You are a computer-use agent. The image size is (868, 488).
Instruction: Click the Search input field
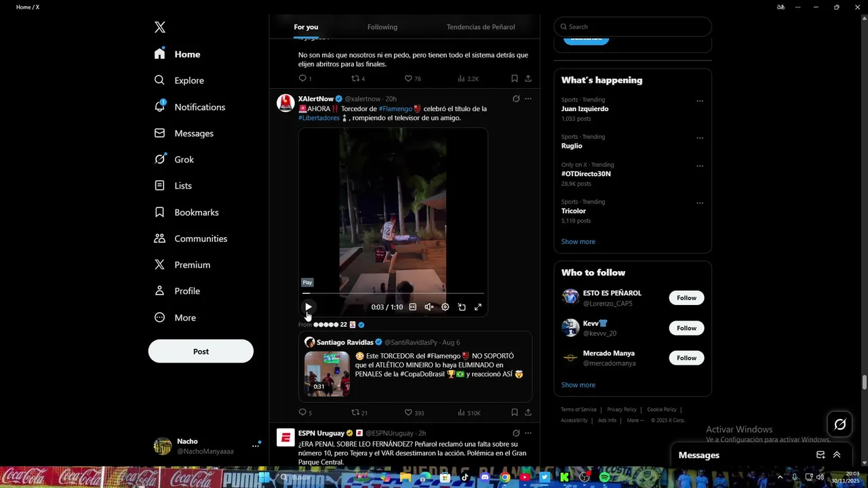click(x=633, y=27)
